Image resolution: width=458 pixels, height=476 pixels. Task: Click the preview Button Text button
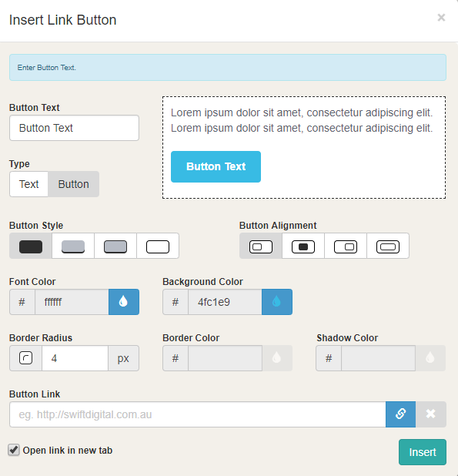click(x=216, y=166)
